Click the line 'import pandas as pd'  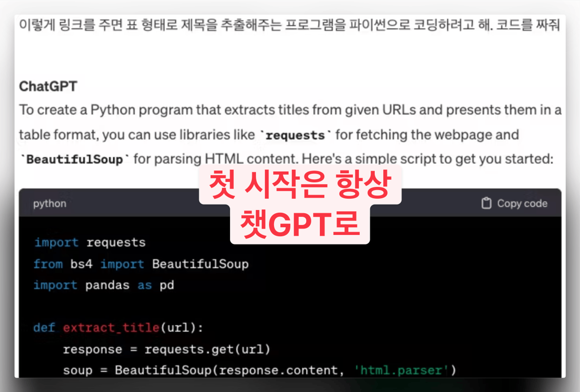coord(104,285)
